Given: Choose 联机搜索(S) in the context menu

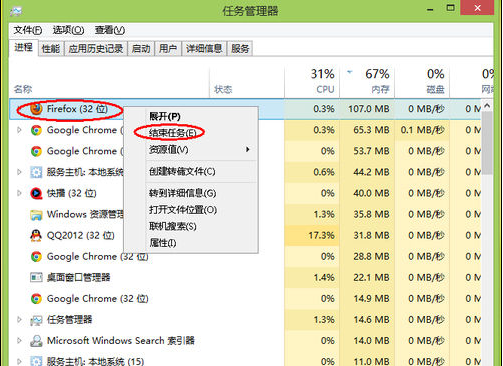Looking at the screenshot, I should 191,226.
